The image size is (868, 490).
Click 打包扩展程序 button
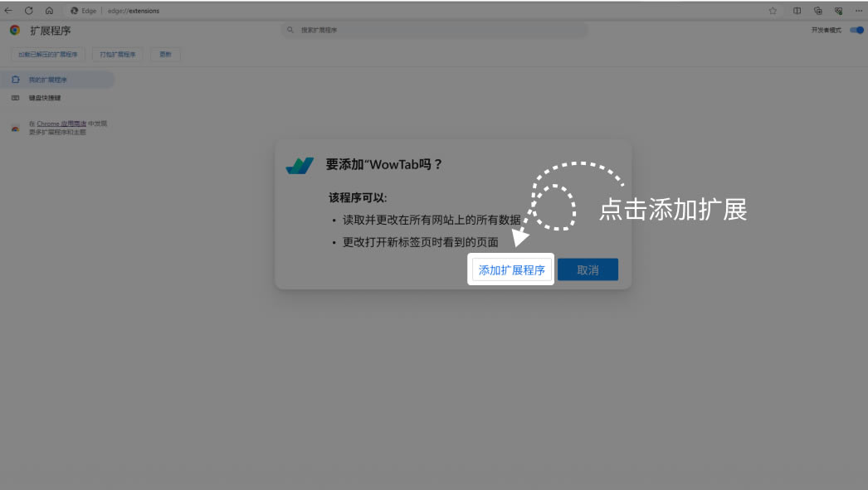[x=117, y=54]
